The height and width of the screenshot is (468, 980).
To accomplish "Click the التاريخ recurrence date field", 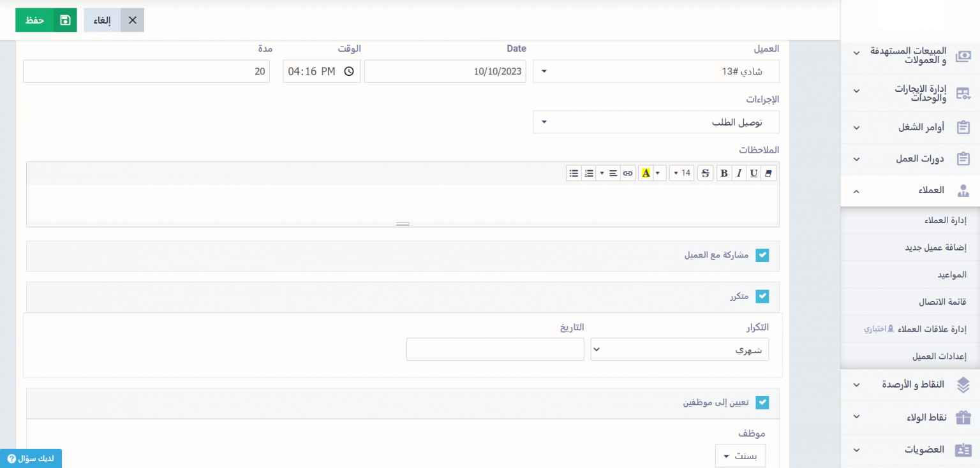I will (495, 349).
